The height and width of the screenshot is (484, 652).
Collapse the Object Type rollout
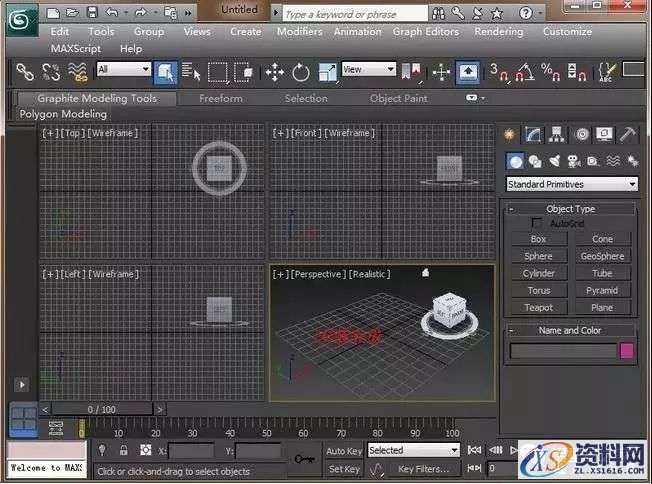pyautogui.click(x=570, y=209)
